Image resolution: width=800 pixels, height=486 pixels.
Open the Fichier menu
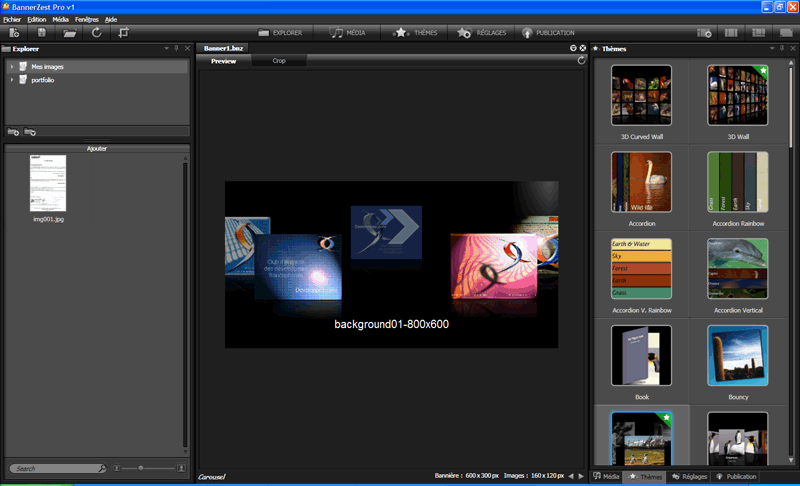[x=12, y=19]
